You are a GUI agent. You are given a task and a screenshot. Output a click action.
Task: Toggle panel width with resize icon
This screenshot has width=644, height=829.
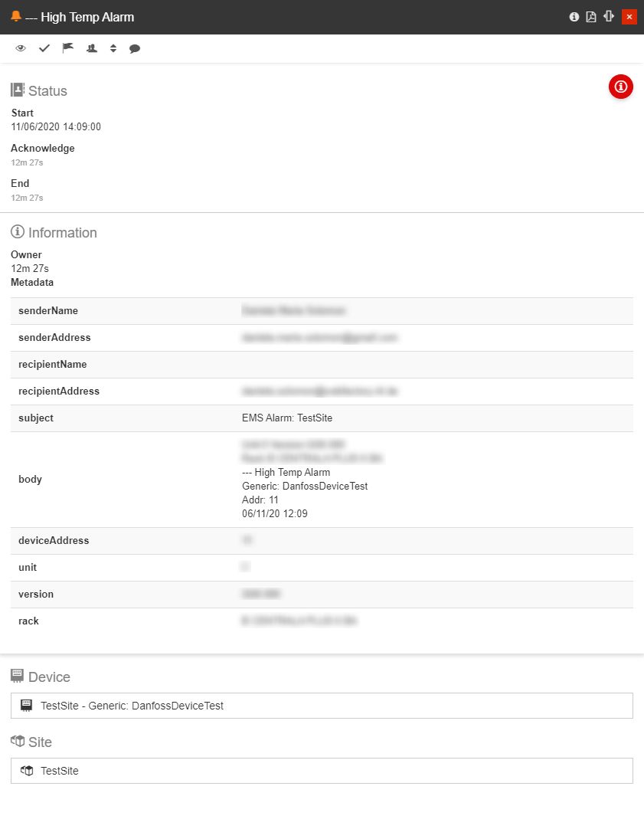(x=609, y=17)
